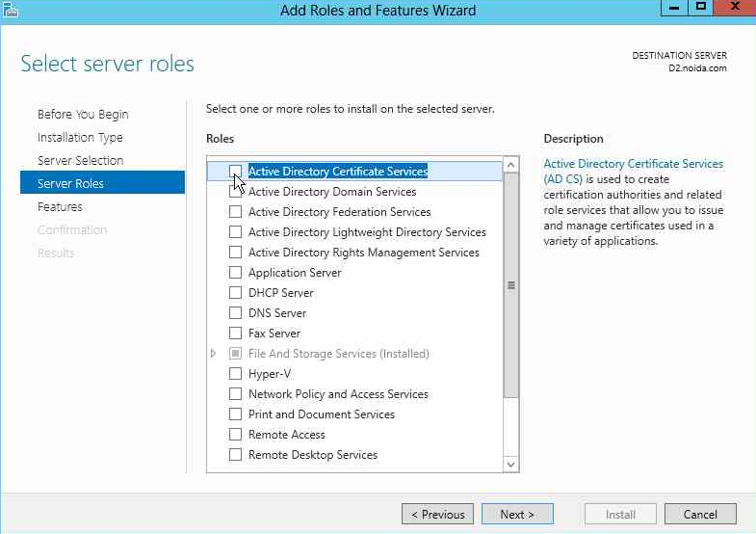Select Network Policy and Access Services label
The image size is (756, 534).
[x=338, y=394]
